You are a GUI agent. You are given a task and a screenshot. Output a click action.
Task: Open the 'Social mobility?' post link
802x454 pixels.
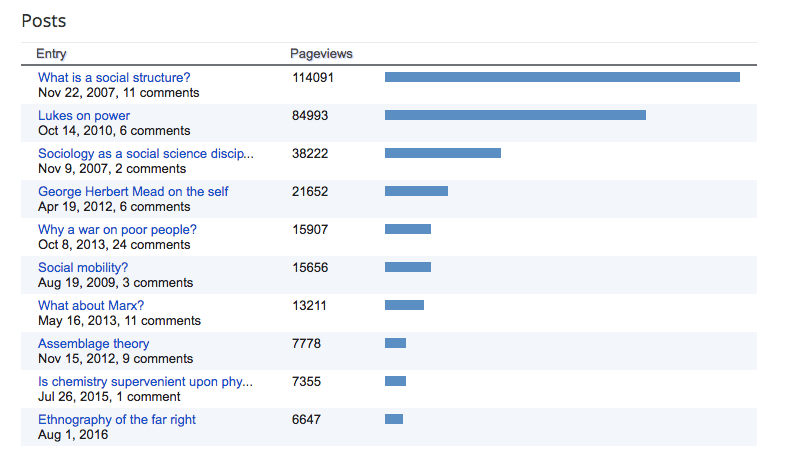tap(83, 267)
